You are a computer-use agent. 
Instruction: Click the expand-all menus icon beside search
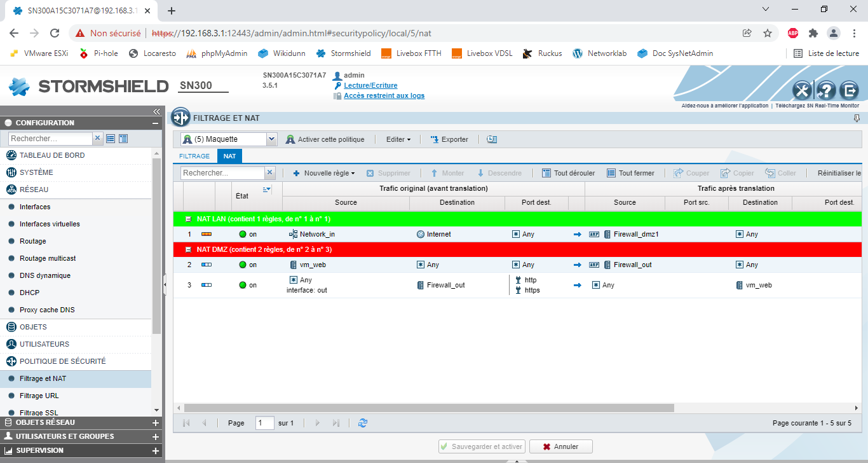point(111,138)
